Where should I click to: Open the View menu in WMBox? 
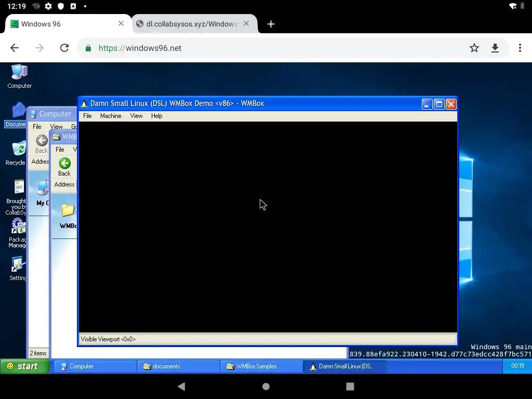tap(137, 116)
